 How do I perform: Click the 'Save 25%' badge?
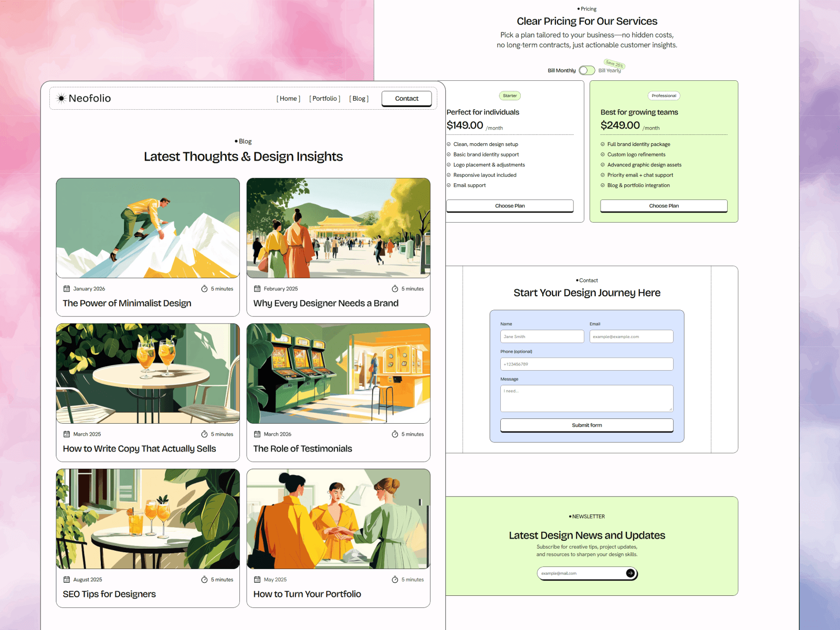614,64
